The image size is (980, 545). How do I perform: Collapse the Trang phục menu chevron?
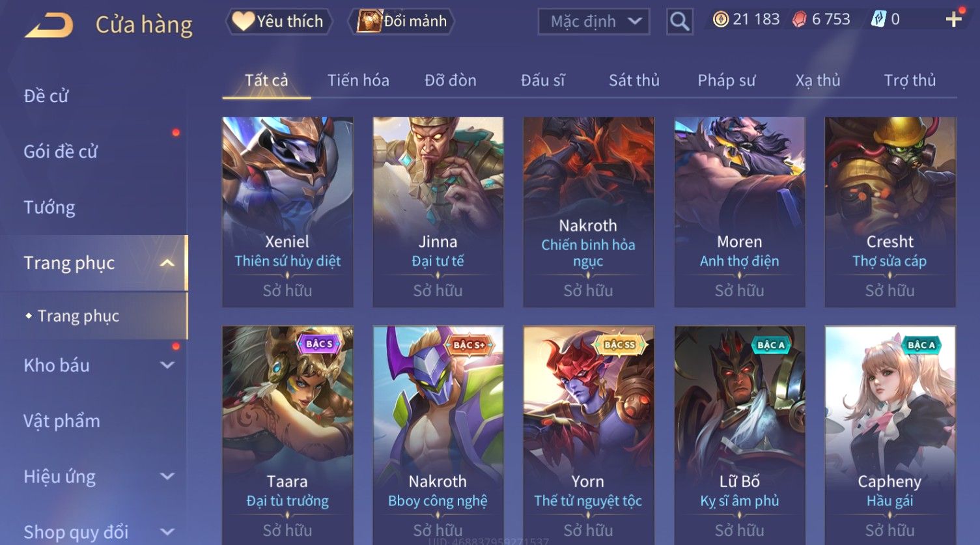tap(167, 263)
